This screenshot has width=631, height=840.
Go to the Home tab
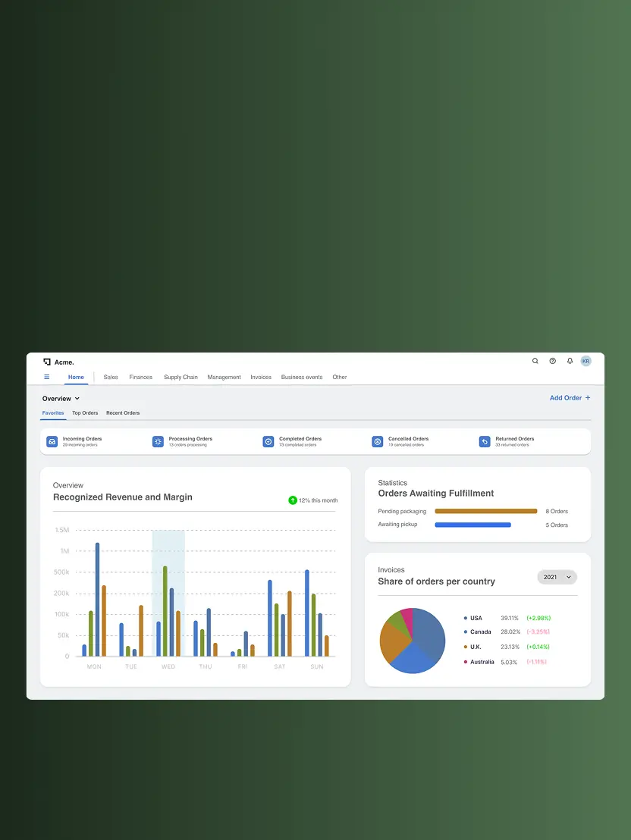click(76, 377)
